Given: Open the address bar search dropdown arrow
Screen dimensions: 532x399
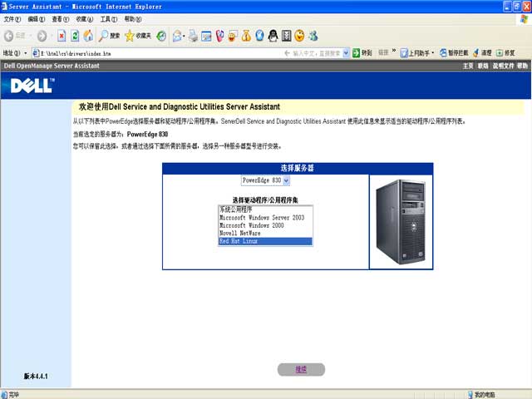Looking at the screenshot, I should 346,53.
